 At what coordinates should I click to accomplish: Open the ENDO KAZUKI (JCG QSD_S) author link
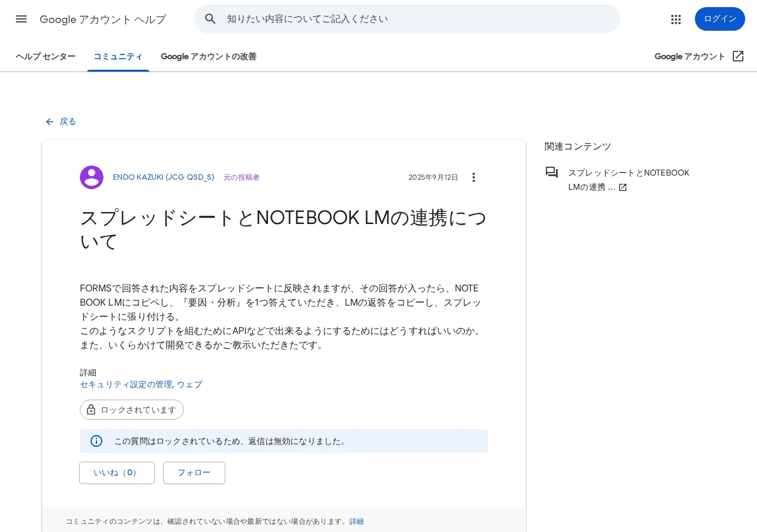164,177
